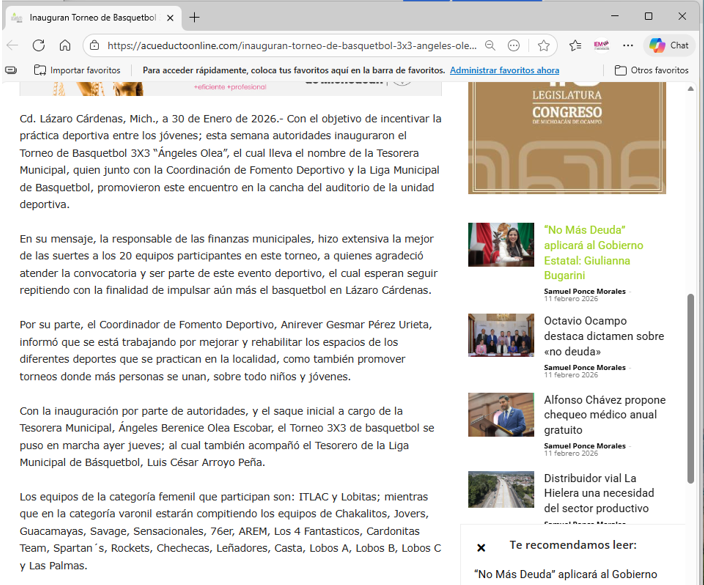Open Copilot Chat button
Screen dimensions: 704x585
coord(669,45)
